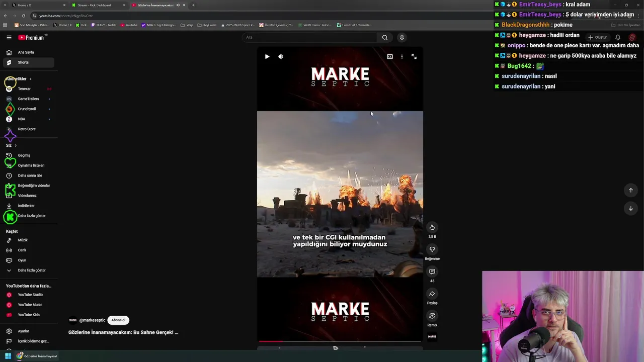Dislike the Short (Beğenme)

(x=432, y=249)
